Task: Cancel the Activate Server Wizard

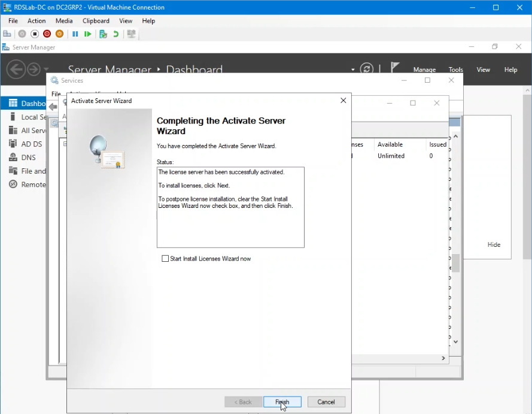Action: click(x=326, y=402)
